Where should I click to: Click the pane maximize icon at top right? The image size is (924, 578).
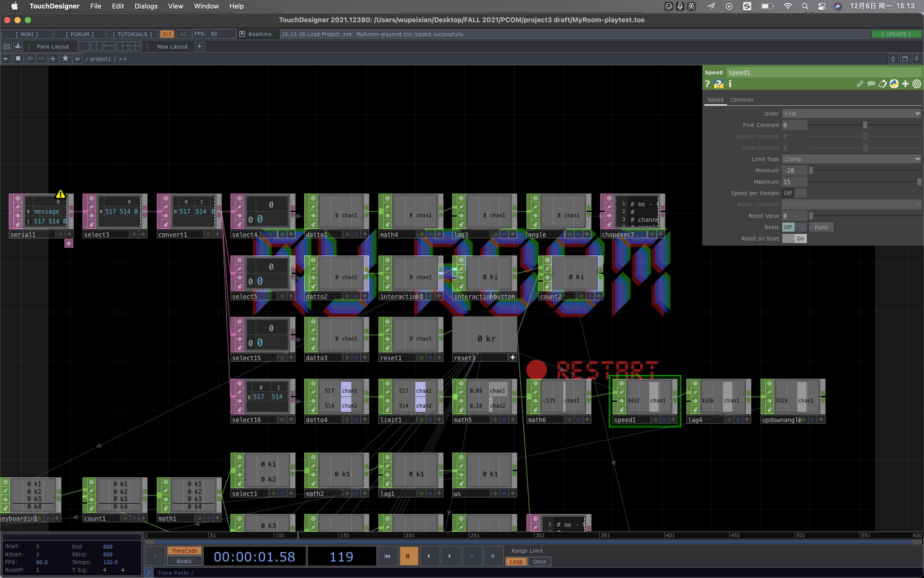click(905, 59)
